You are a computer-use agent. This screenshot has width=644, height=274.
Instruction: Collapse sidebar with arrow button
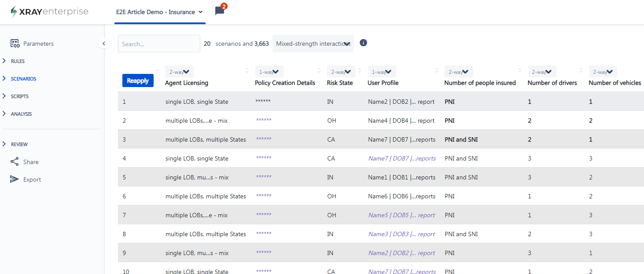point(104,44)
